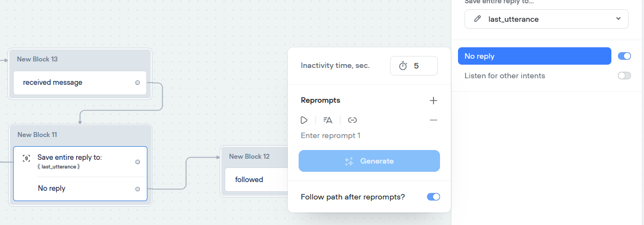This screenshot has width=644, height=225.
Task: Click the play icon in Reprompts toolbar
Action: point(304,120)
